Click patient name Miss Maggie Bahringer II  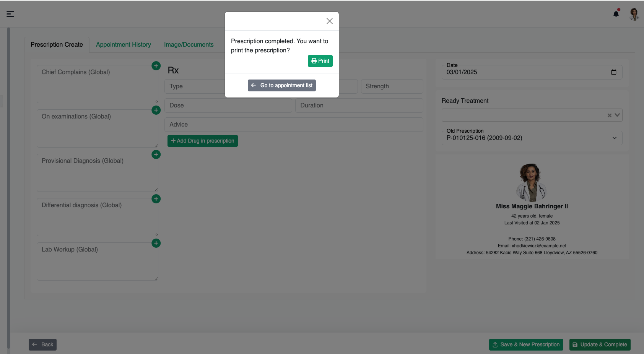tap(532, 206)
